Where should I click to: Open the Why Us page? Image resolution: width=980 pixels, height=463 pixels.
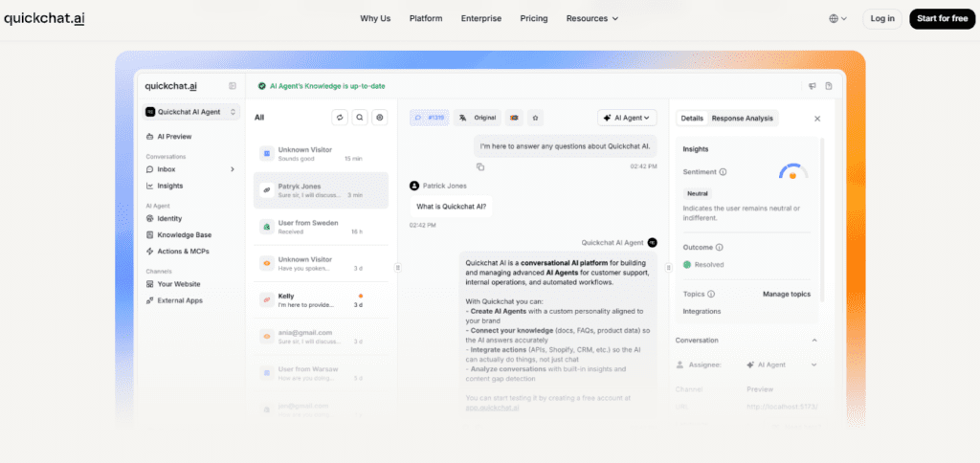pos(375,18)
